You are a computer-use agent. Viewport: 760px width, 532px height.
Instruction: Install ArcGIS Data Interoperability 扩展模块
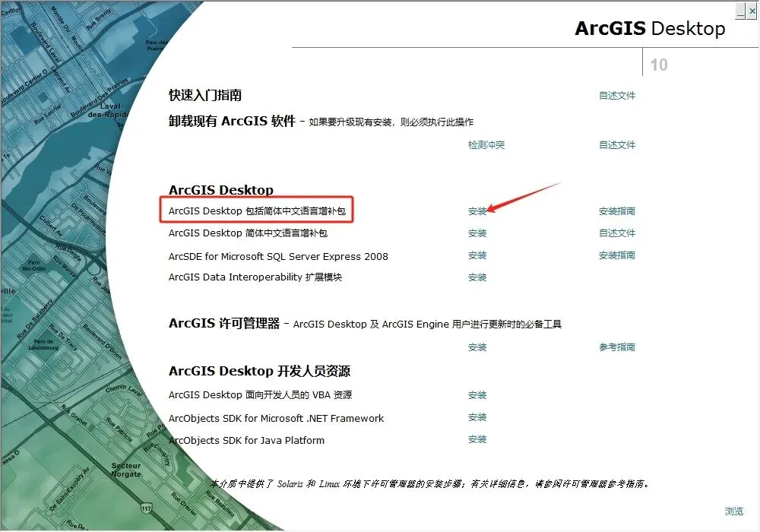click(477, 277)
